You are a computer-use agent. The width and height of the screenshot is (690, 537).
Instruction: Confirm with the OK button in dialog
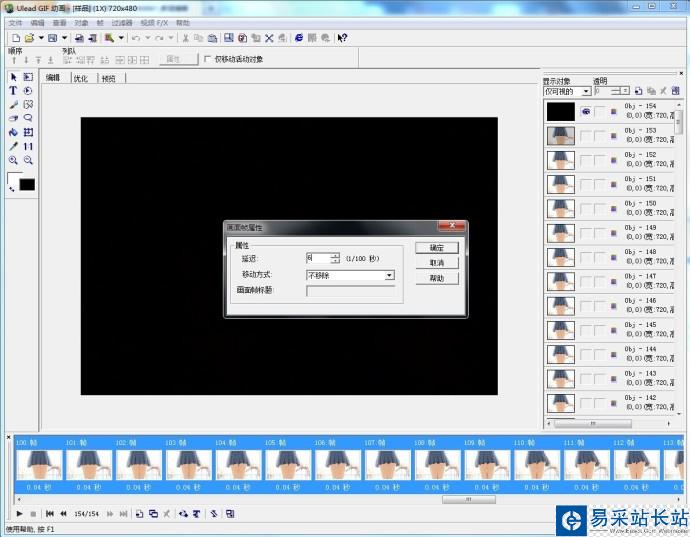click(x=437, y=248)
